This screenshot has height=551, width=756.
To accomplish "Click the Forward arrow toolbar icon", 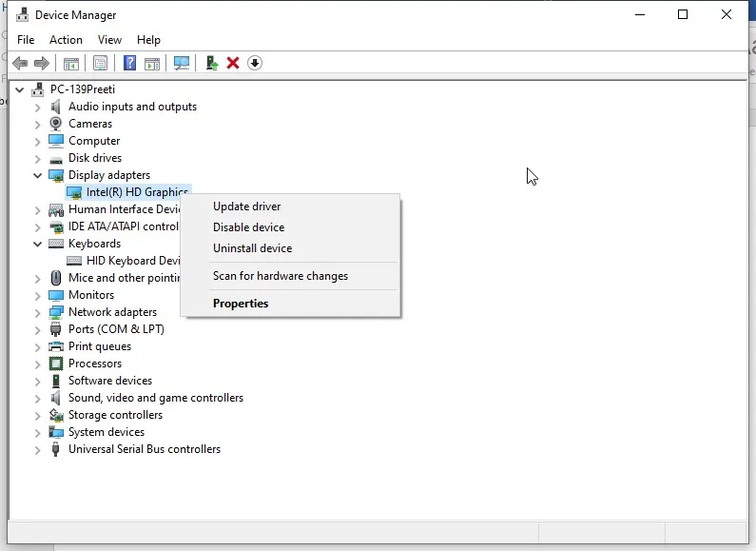I will click(x=42, y=63).
